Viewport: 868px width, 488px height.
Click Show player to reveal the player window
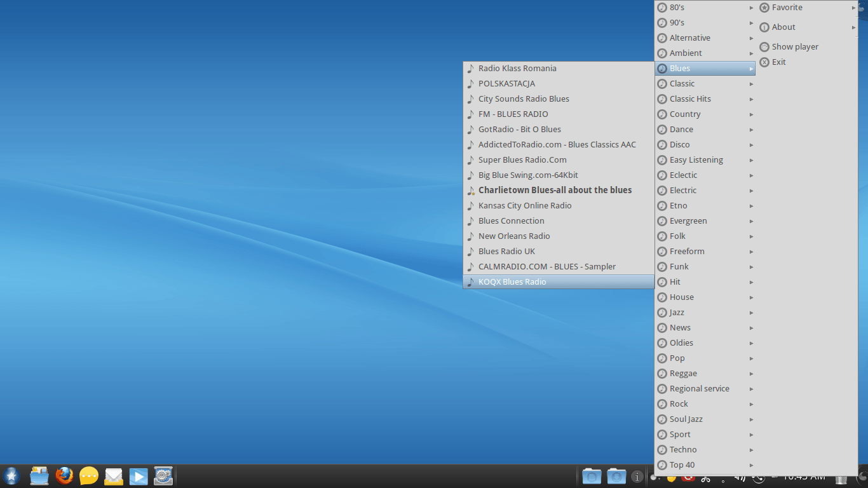tap(794, 46)
